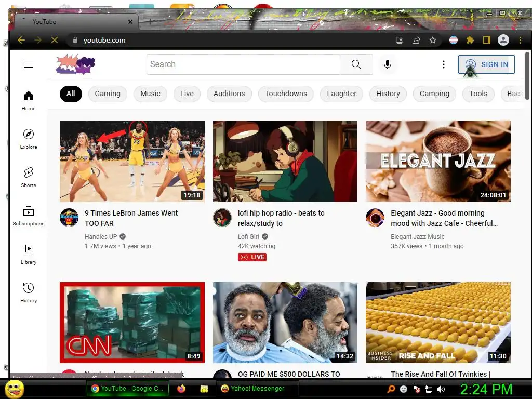Click the install app icon in address bar
The height and width of the screenshot is (399, 532).
pyautogui.click(x=400, y=41)
